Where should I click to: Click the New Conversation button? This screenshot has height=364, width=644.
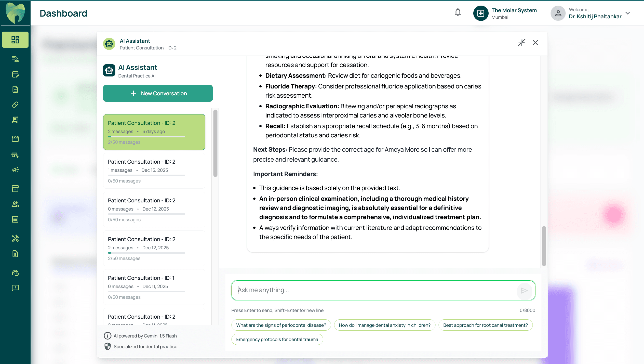(x=158, y=93)
